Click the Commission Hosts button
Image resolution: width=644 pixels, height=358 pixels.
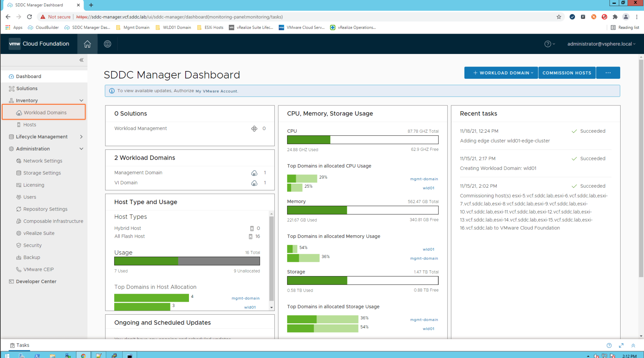coord(567,73)
